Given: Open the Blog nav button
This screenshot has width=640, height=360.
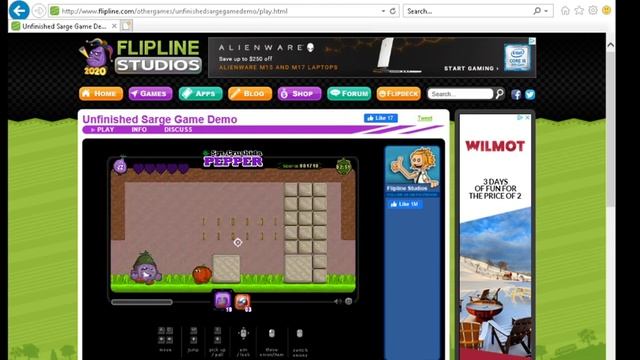Looking at the screenshot, I should point(250,93).
